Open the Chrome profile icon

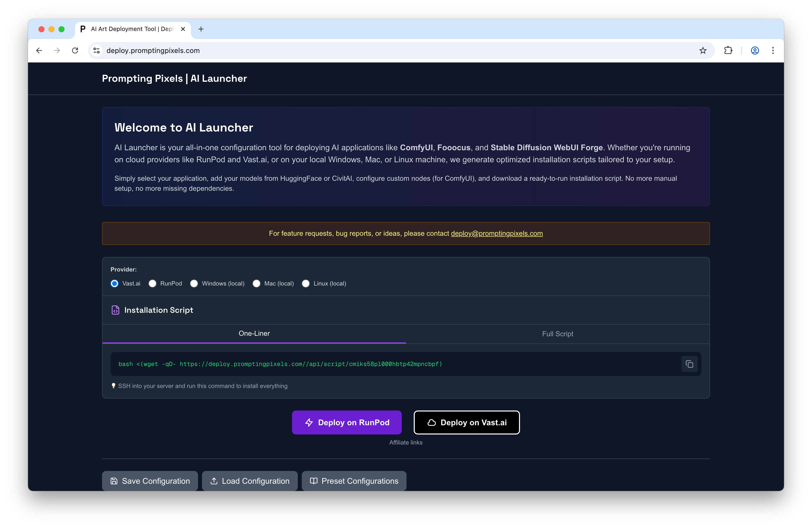(x=755, y=50)
